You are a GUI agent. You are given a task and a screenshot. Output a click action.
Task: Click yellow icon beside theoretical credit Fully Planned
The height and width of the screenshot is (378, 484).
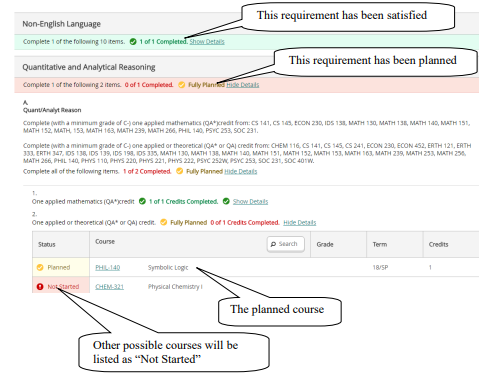[164, 222]
